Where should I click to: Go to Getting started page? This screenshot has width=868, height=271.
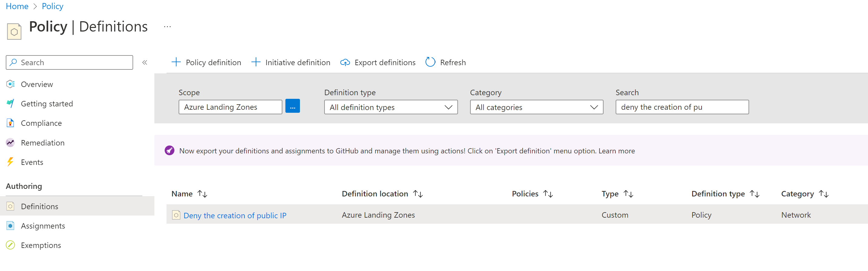pyautogui.click(x=46, y=104)
